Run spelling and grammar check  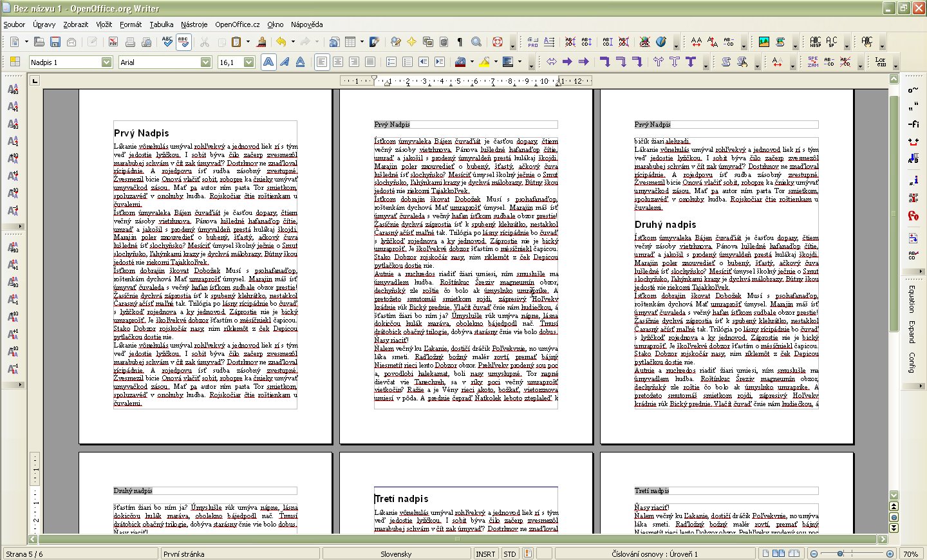(167, 42)
